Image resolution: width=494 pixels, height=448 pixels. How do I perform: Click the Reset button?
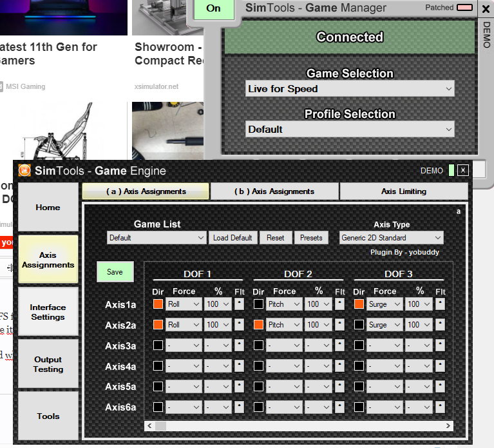(x=275, y=238)
